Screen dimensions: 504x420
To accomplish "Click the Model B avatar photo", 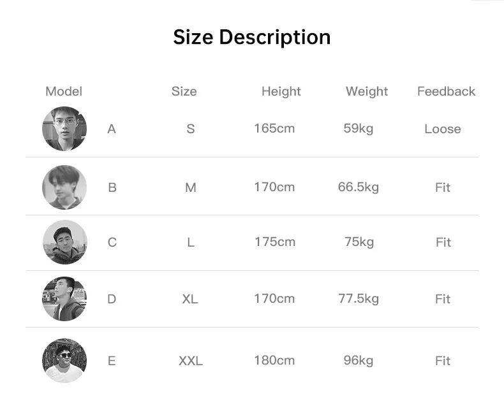I will click(x=64, y=187).
